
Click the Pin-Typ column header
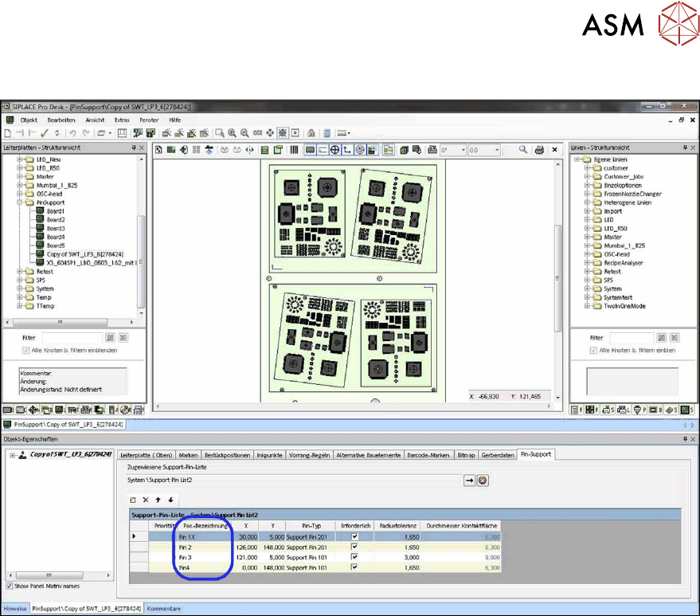311,526
